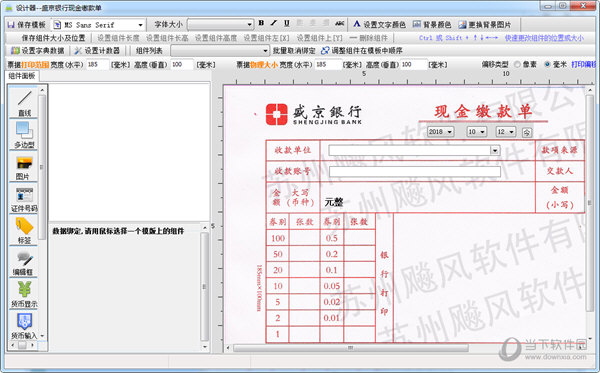Click the 收款账号 account input field
600x373 pixels.
click(x=414, y=171)
